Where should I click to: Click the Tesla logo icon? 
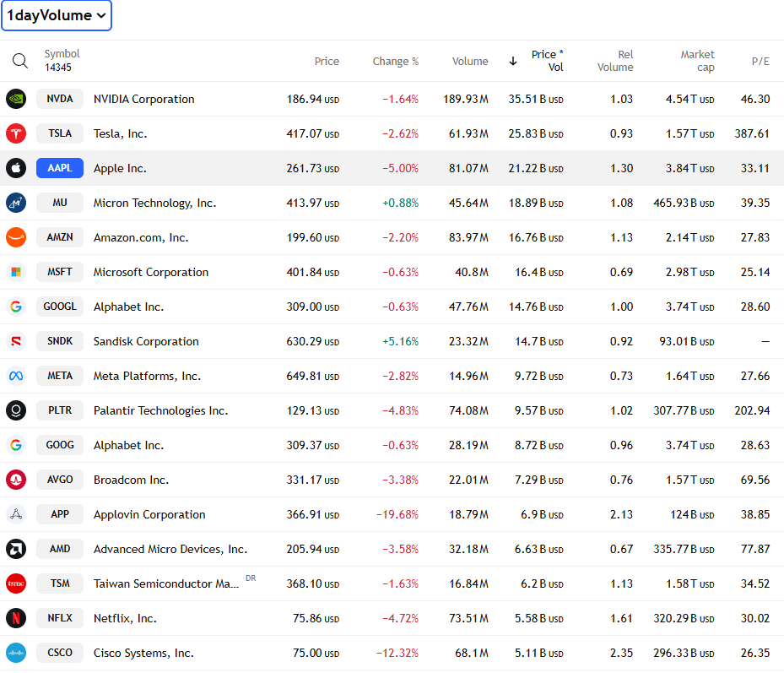click(x=16, y=133)
